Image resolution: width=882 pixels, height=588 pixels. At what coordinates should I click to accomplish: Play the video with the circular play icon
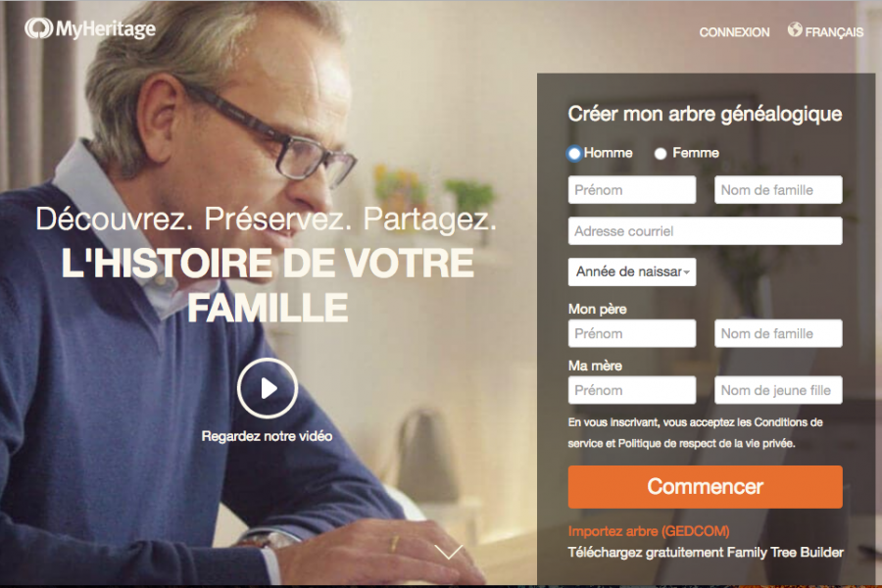tap(268, 388)
